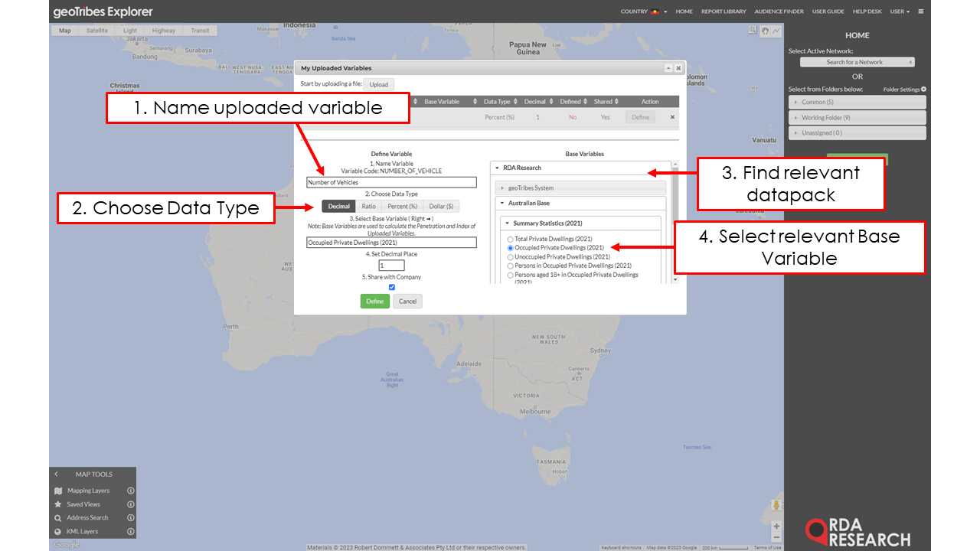Collapse Summary Statistics (2021) section
This screenshot has width=980, height=551.
tap(580, 223)
